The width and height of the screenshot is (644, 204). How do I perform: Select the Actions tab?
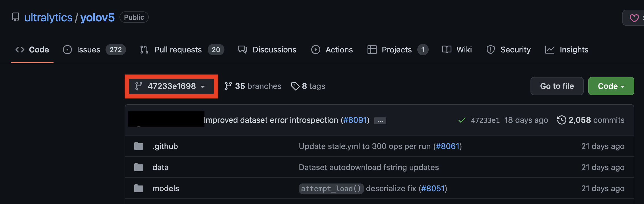click(339, 50)
